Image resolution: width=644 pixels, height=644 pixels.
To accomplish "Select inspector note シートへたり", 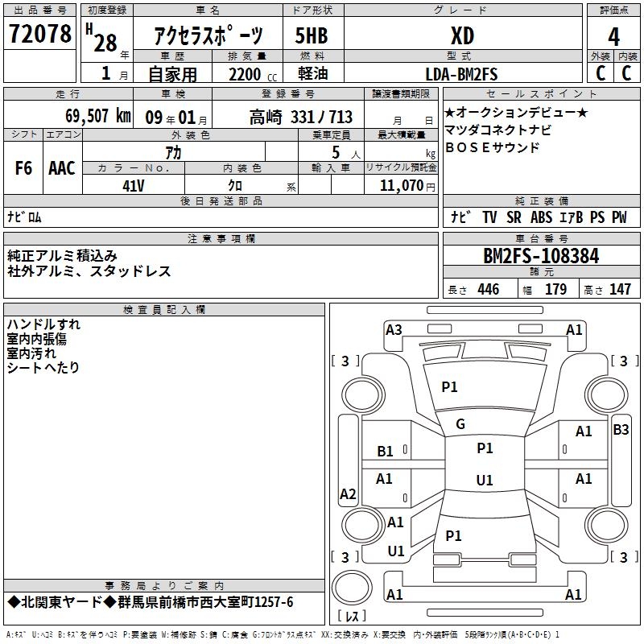I will [x=43, y=367].
